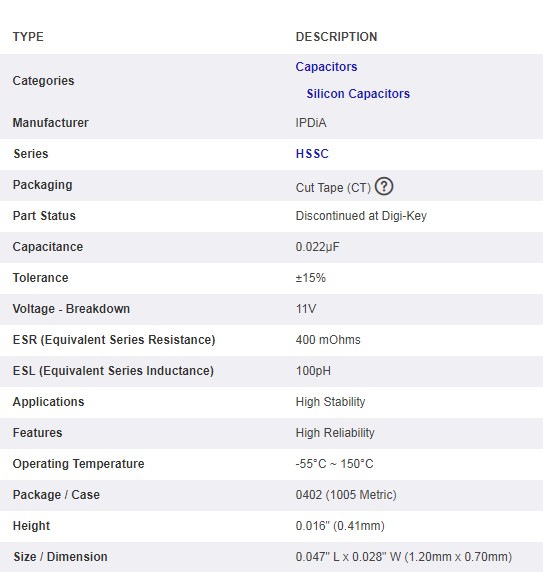Click the -55°C ~ 150°C temperature value
Screen dimensions: 543x572
(x=334, y=464)
